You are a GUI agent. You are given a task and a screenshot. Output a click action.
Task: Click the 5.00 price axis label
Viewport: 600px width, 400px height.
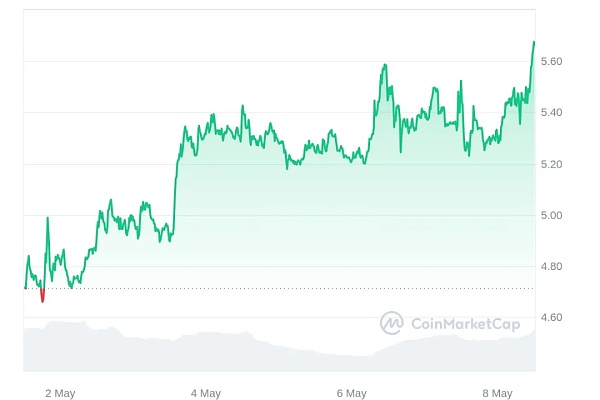[x=552, y=215]
